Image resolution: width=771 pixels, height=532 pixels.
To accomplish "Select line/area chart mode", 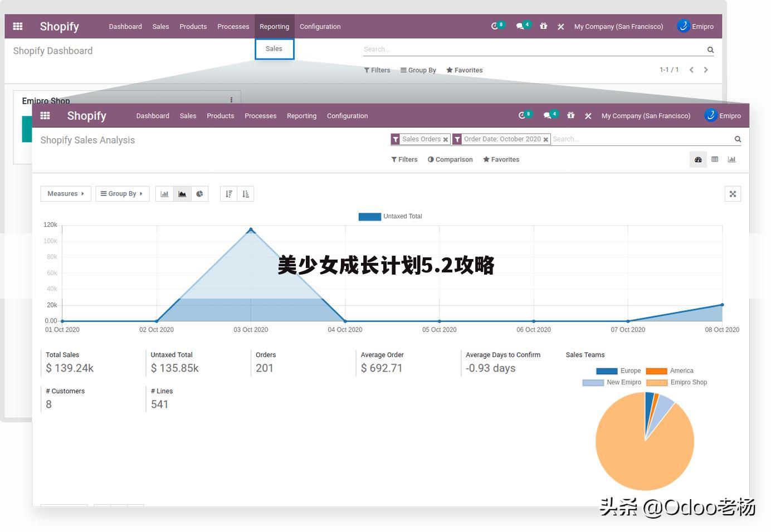I will pyautogui.click(x=182, y=194).
